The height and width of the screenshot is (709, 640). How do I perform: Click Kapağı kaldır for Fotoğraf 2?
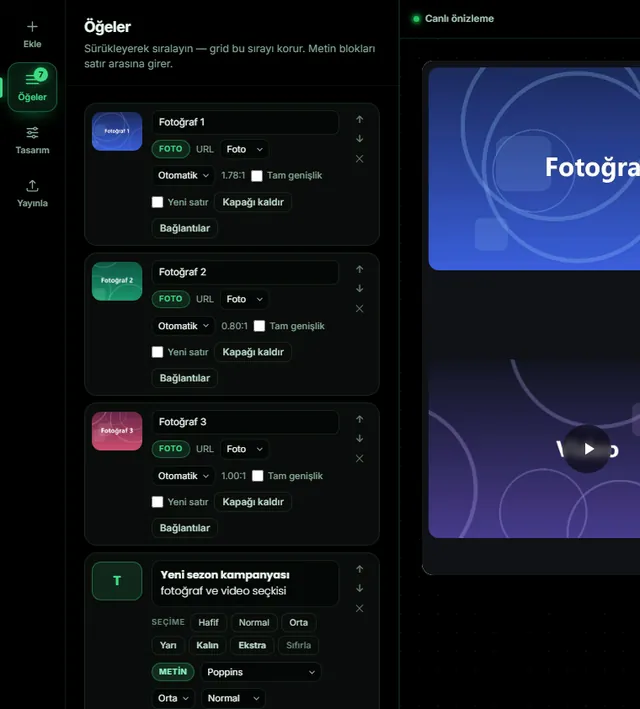(x=253, y=352)
